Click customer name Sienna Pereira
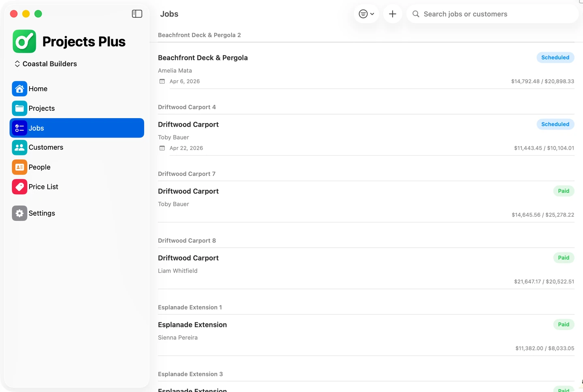The height and width of the screenshot is (392, 583). coord(178,337)
